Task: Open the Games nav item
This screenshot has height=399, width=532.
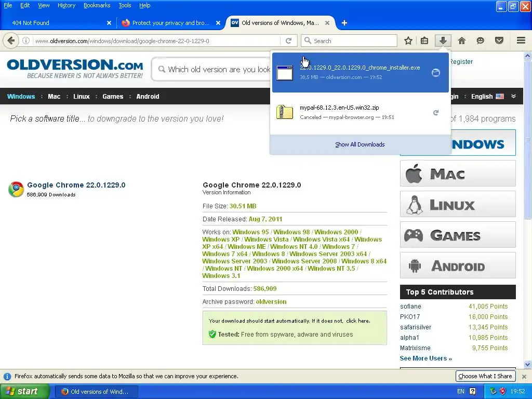Action: coord(113,96)
